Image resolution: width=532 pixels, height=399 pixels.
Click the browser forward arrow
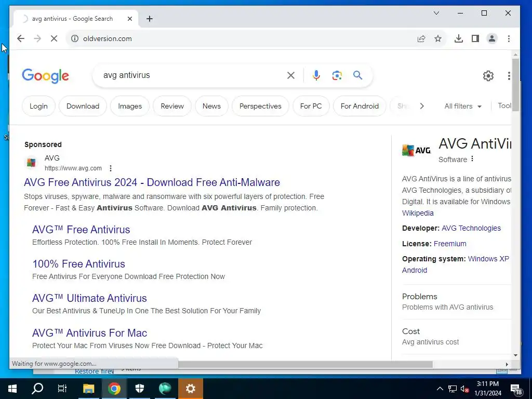click(x=37, y=38)
